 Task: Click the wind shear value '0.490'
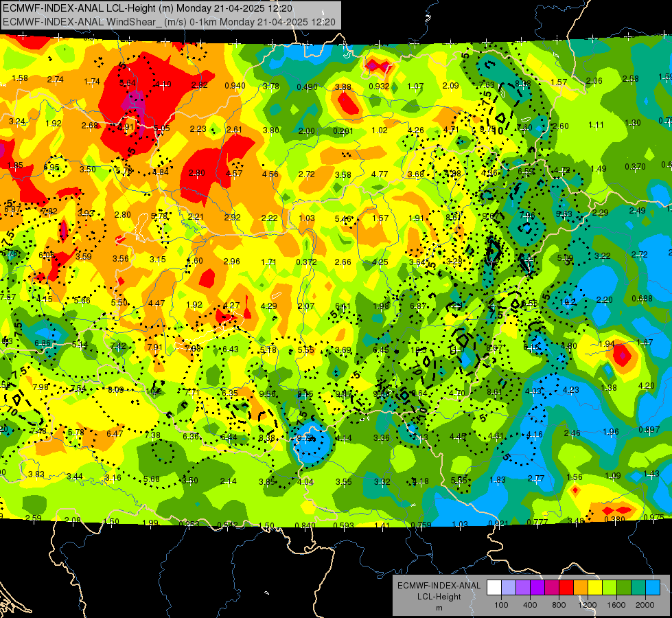click(307, 87)
